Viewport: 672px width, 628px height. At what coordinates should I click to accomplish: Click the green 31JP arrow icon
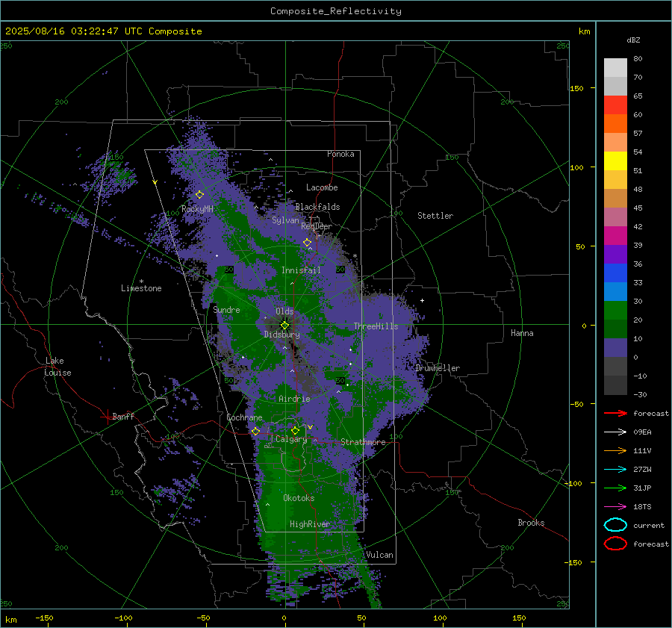tap(615, 488)
